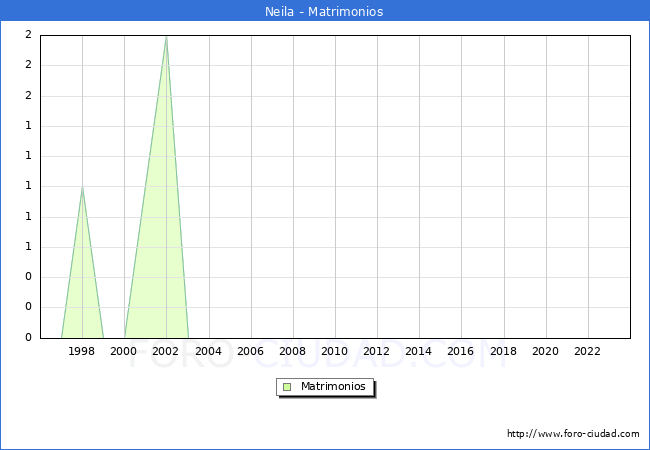The height and width of the screenshot is (450, 650).
Task: Select the 2004 x-axis label
Action: [209, 351]
